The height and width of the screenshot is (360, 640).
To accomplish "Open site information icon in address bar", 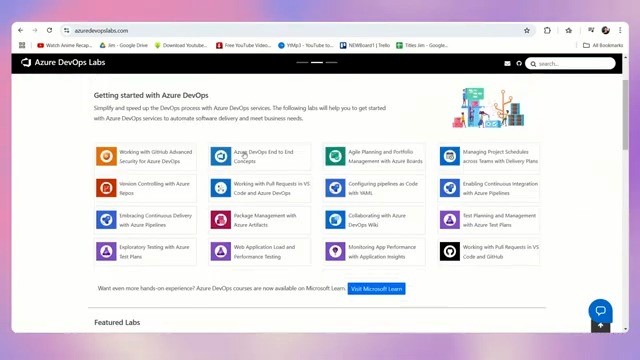I will 67,31.
